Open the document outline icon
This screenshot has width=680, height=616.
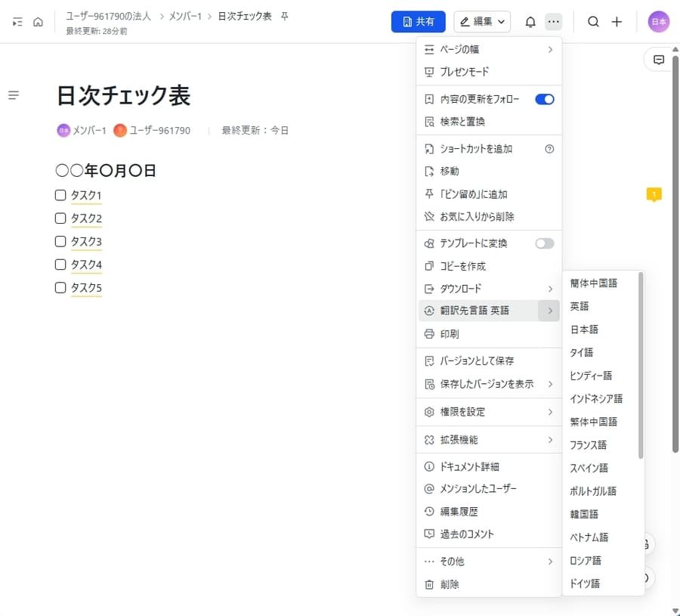[14, 94]
